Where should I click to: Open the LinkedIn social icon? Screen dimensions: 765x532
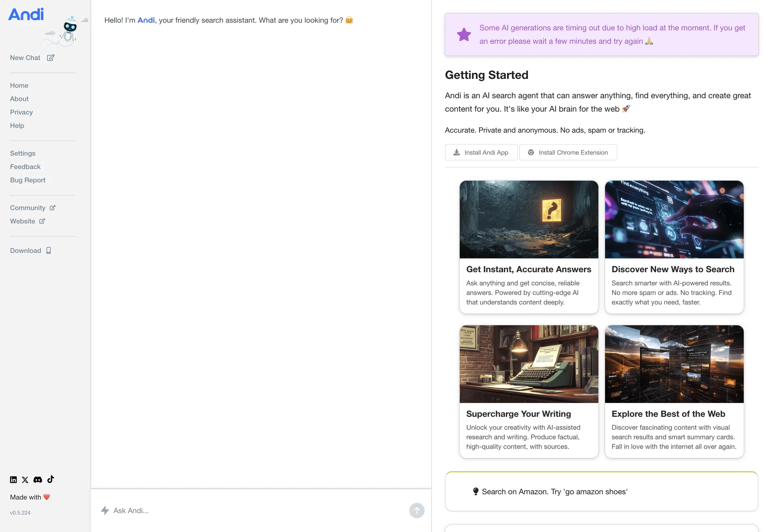point(13,479)
